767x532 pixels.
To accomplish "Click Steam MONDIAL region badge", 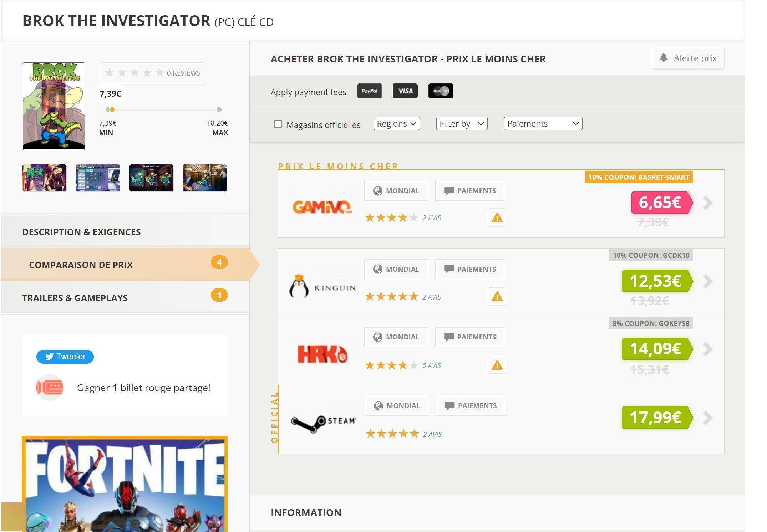I will 397,406.
